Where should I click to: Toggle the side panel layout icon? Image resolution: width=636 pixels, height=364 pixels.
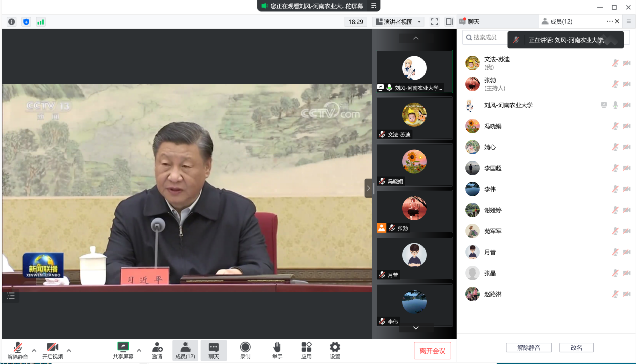(x=449, y=22)
